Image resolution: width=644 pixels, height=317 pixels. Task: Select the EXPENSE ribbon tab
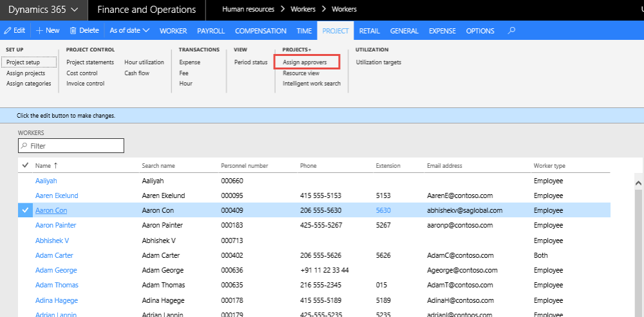coord(442,31)
